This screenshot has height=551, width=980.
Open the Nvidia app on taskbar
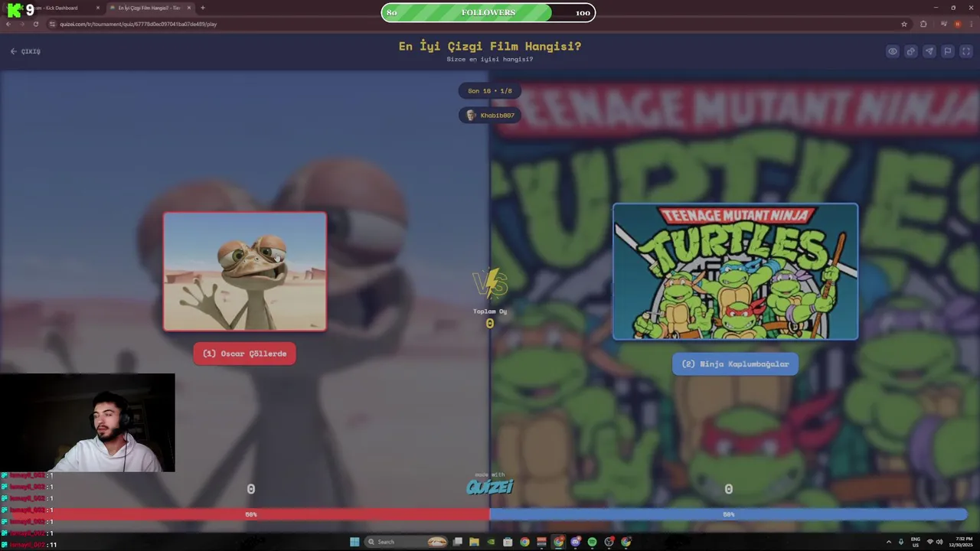(491, 542)
